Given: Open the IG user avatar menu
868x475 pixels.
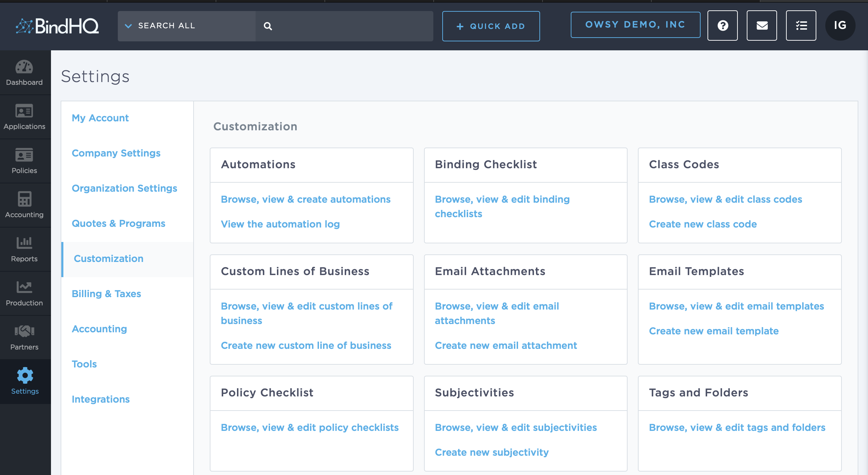Looking at the screenshot, I should pos(840,26).
